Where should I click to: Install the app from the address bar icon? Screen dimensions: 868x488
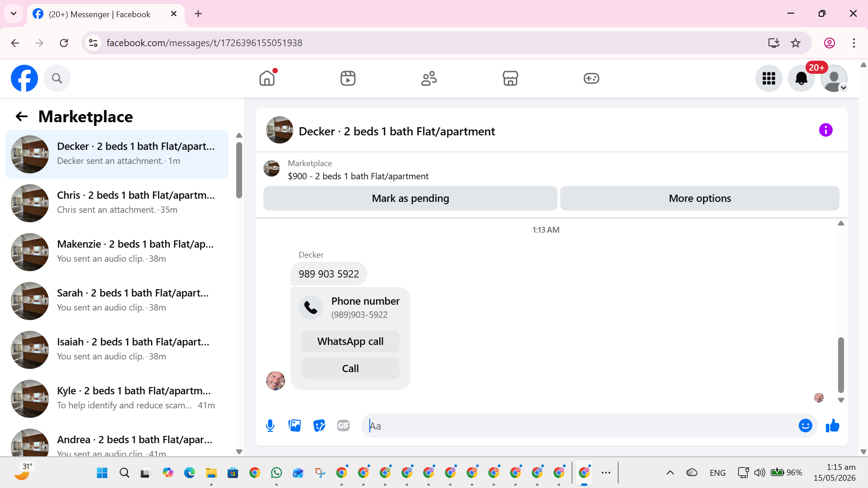pos(773,43)
